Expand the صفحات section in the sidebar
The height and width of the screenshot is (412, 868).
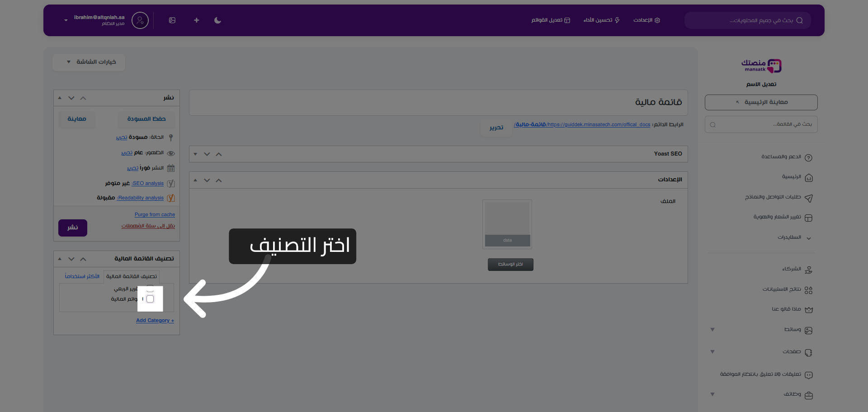point(712,352)
